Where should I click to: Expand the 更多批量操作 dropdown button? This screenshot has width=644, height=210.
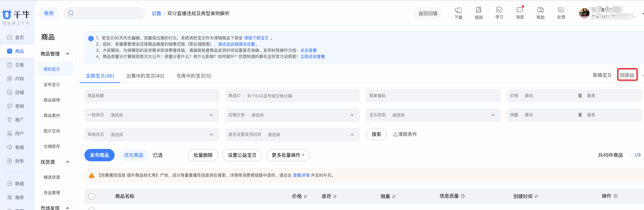point(288,155)
